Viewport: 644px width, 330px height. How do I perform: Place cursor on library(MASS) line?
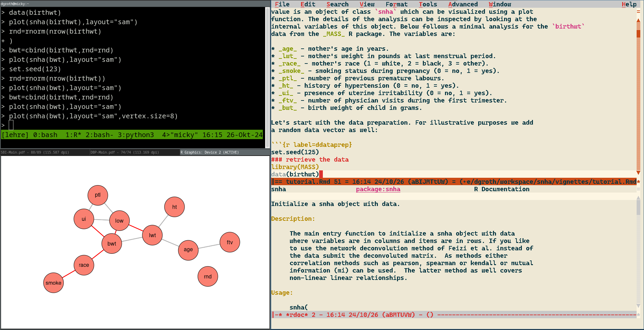(x=295, y=167)
